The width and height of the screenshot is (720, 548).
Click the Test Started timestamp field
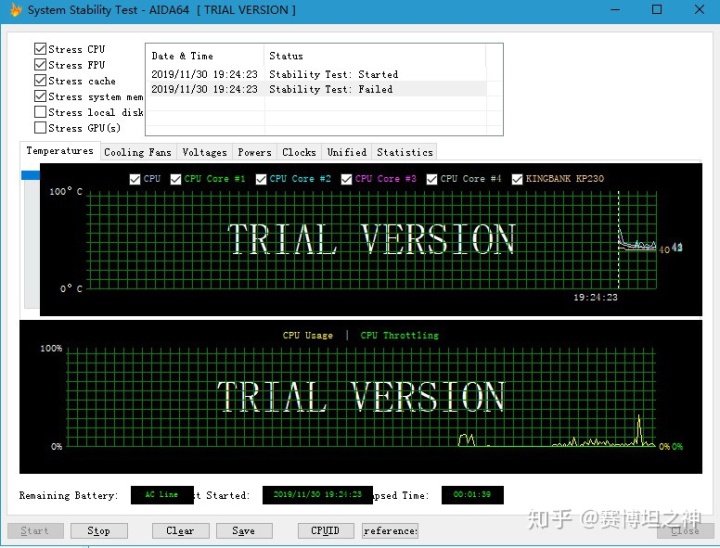click(x=317, y=495)
